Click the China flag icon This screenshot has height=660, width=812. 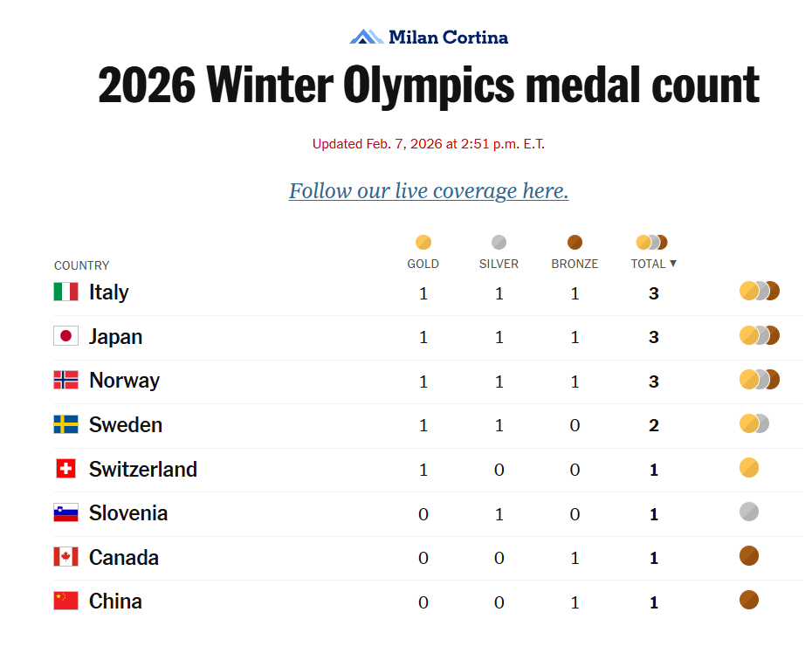[x=65, y=602]
